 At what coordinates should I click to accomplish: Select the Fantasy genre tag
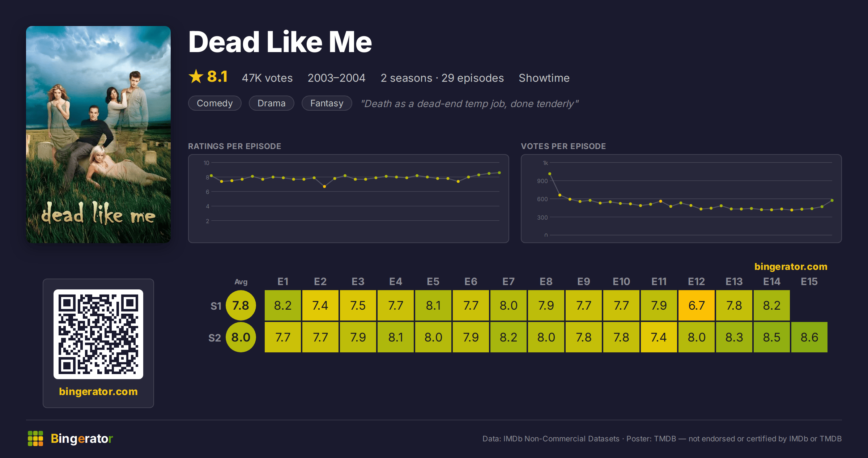[327, 103]
